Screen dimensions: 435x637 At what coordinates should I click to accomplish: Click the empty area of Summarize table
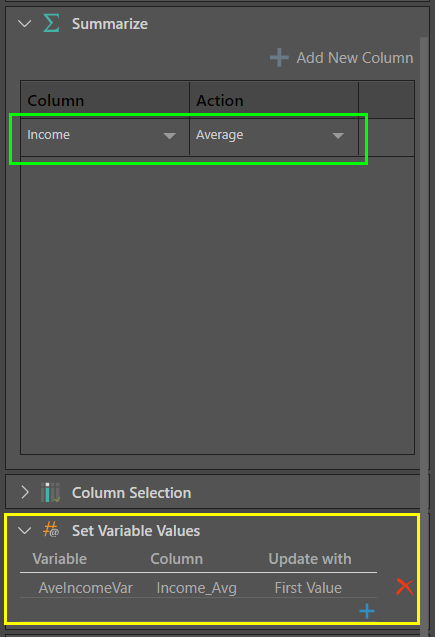pyautogui.click(x=217, y=305)
